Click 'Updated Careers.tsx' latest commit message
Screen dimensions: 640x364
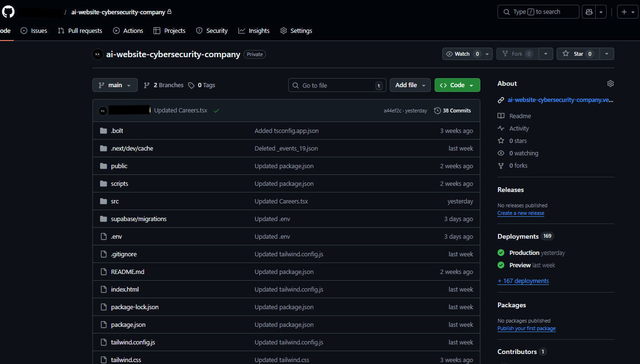click(x=181, y=111)
